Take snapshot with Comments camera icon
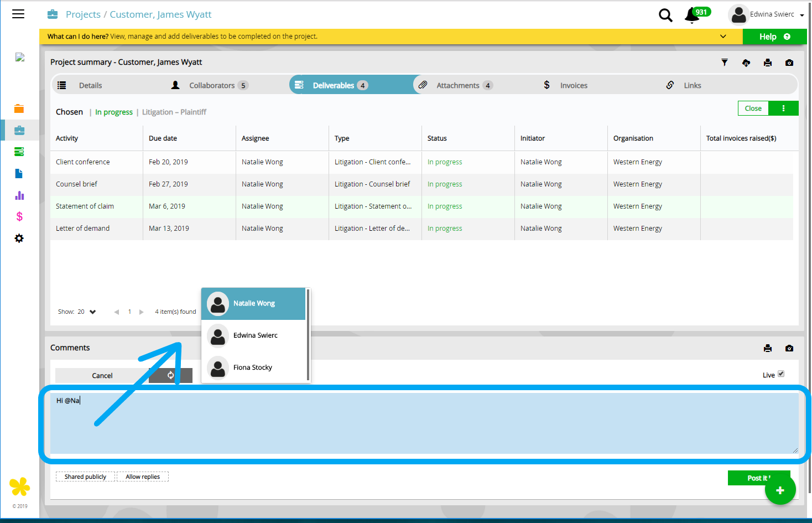The width and height of the screenshot is (812, 523). tap(789, 348)
